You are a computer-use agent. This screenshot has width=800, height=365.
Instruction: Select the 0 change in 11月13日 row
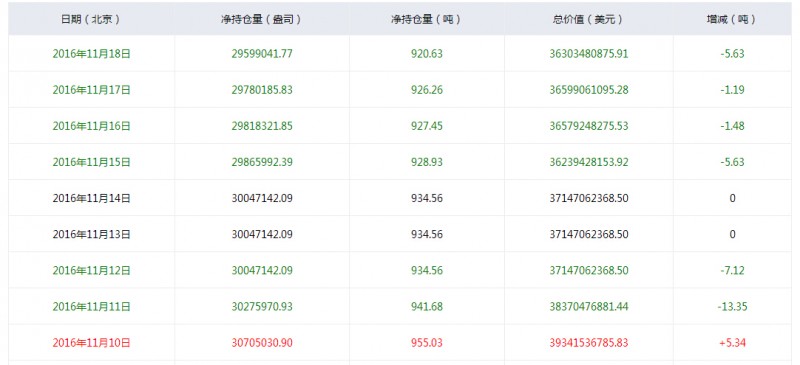[733, 234]
